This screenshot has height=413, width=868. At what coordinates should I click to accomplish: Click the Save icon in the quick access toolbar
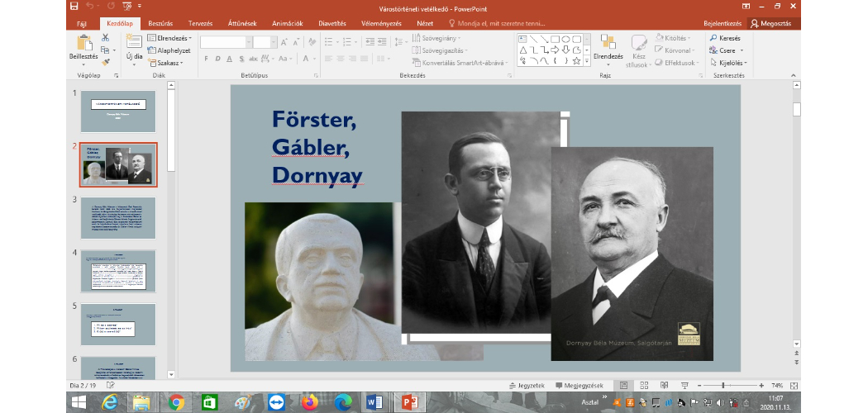[x=74, y=7]
